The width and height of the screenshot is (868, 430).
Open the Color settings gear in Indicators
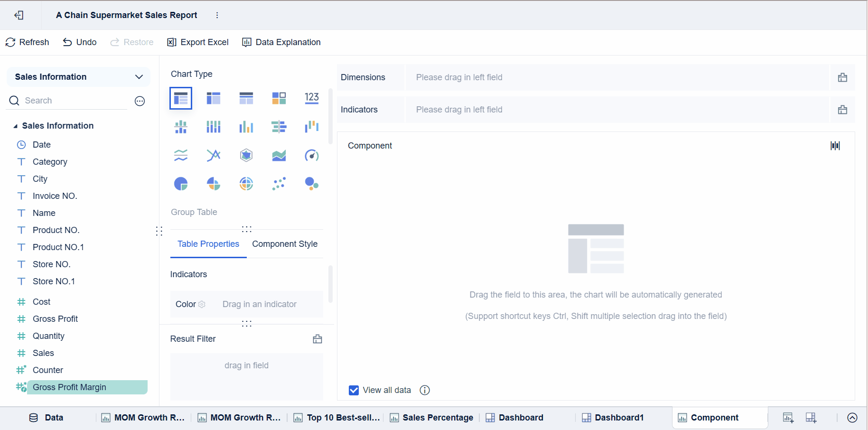(x=202, y=304)
